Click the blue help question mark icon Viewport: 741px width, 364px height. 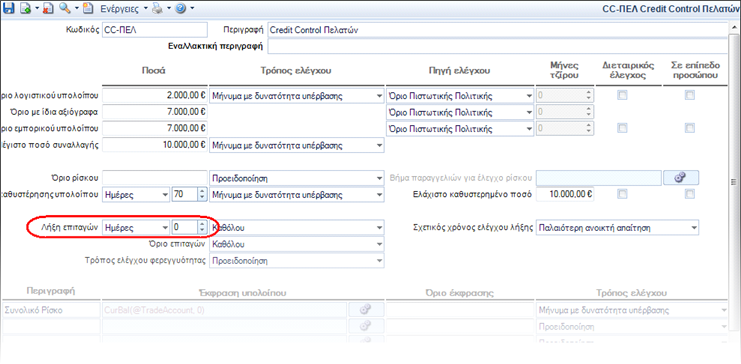(x=180, y=8)
